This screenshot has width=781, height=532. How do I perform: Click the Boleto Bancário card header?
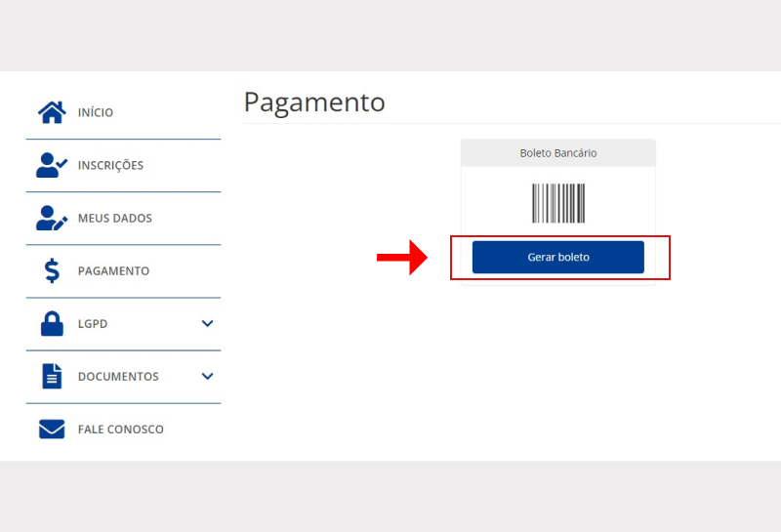click(558, 153)
